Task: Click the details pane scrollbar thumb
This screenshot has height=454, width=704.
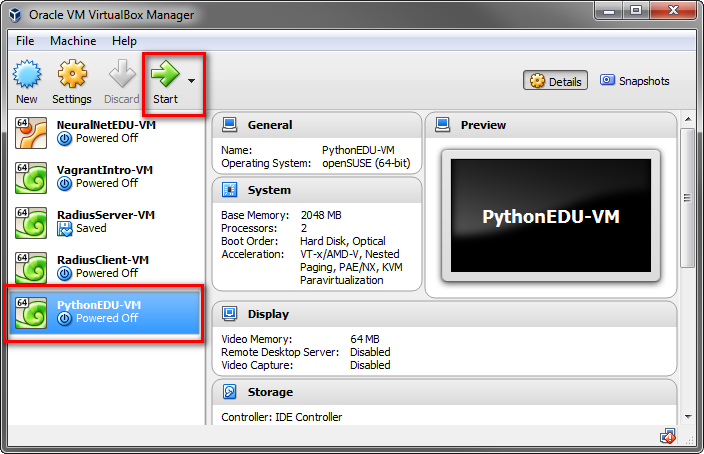Action: tap(687, 198)
